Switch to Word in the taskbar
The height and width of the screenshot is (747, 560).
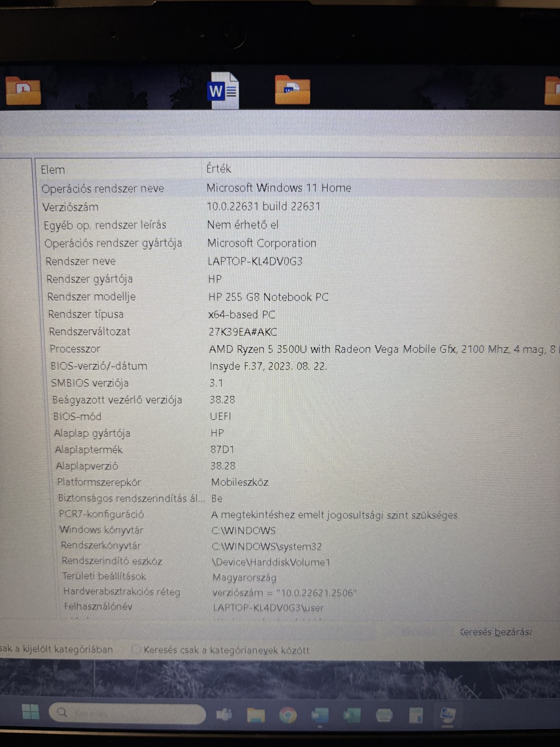click(320, 716)
